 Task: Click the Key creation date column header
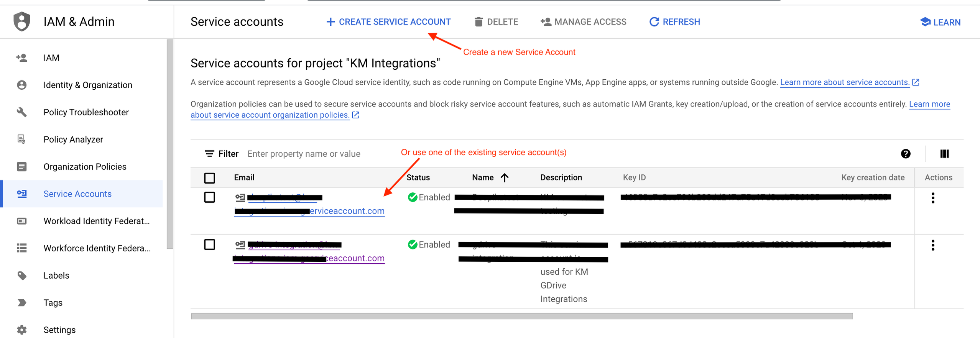[x=873, y=177]
